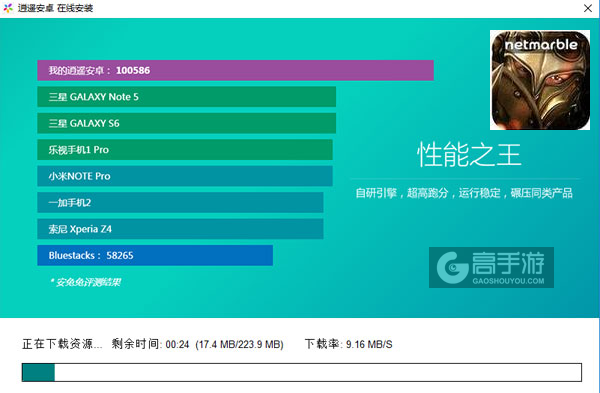
Task: Click the 正在下载资源 status text
Action: (62, 344)
